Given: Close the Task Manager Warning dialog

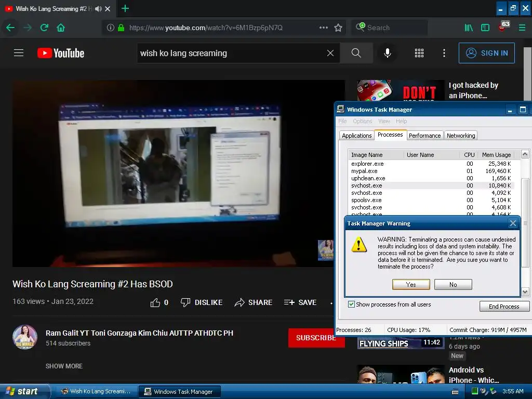Looking at the screenshot, I should (x=513, y=223).
